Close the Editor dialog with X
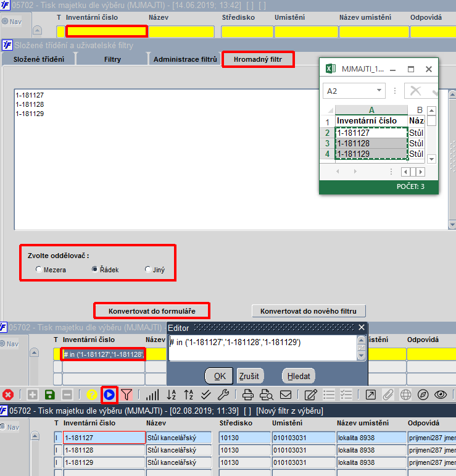456x476 pixels. click(362, 327)
